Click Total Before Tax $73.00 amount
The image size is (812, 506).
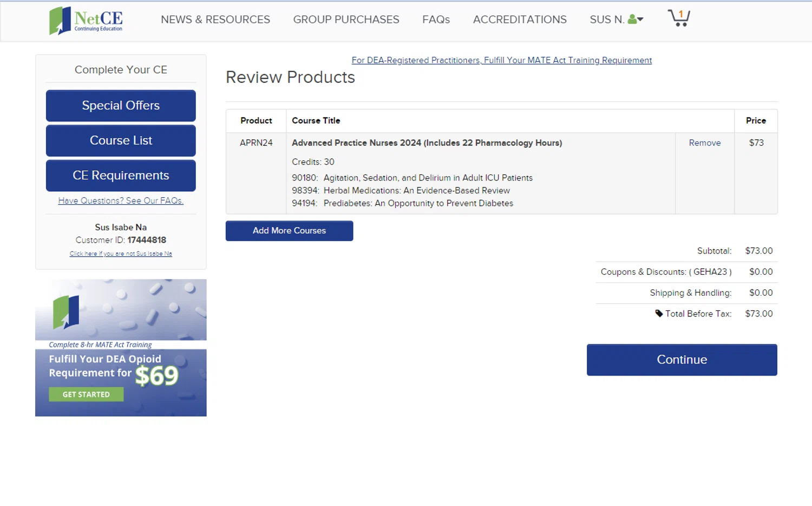point(759,314)
